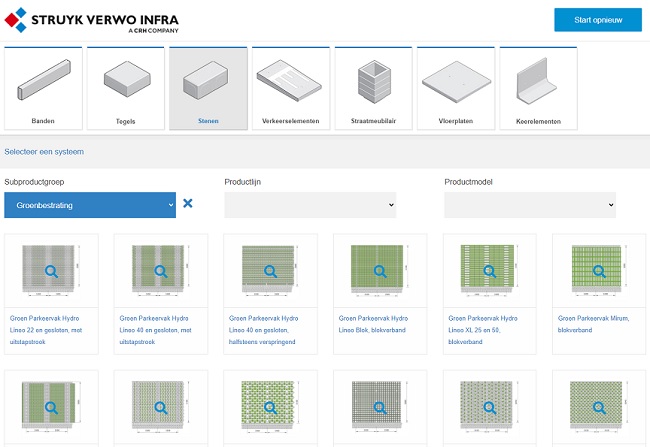Open the Productlijn dropdown
650x447 pixels.
coord(310,205)
